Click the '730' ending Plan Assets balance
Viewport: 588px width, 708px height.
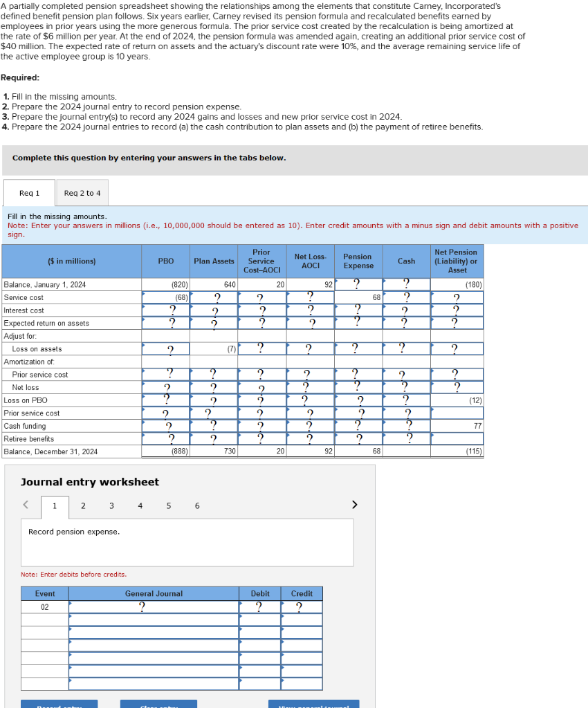tap(230, 451)
